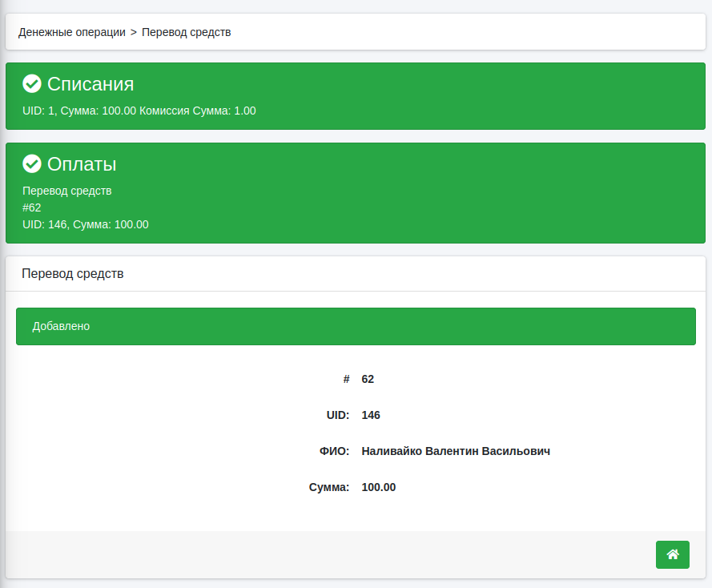
Task: Click the UID value 146 in the table
Action: click(371, 415)
